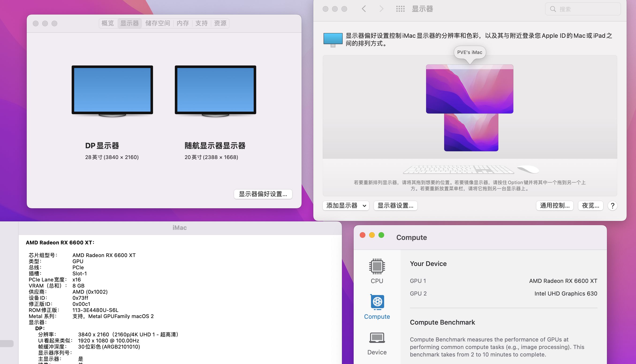The width and height of the screenshot is (636, 364).
Task: Click the 夜览… button
Action: click(591, 206)
